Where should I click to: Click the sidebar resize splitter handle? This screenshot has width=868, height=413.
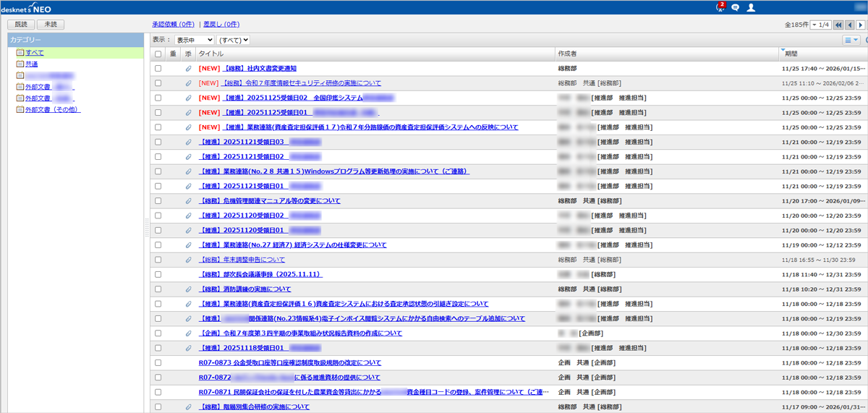(147, 226)
